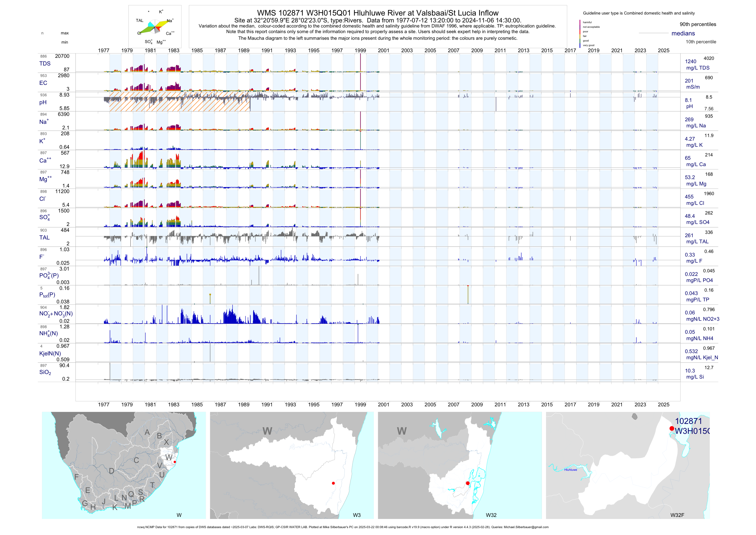Viewport: 756px width, 535px height.
Task: Click the Hluhluwe dam label on the map
Action: coord(570,470)
